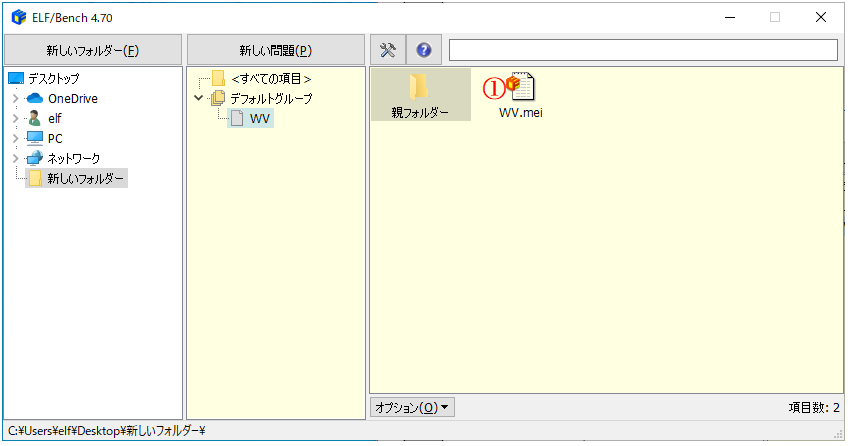This screenshot has width=852, height=446.
Task: Select the PC monitor icon in tree
Action: (x=34, y=138)
